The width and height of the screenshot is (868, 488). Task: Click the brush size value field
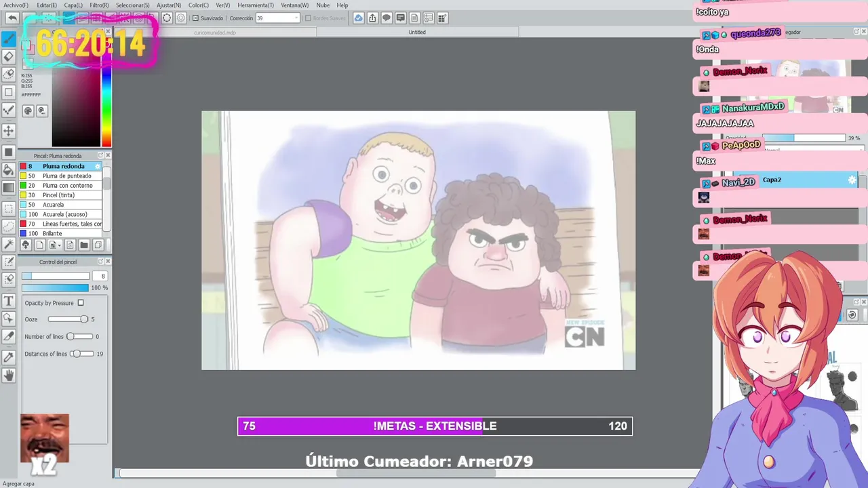[100, 276]
